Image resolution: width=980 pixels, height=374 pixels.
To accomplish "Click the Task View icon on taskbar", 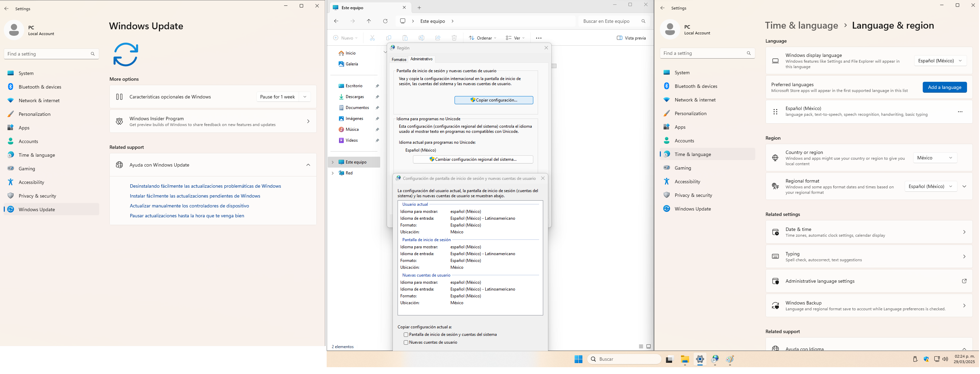I will click(669, 359).
